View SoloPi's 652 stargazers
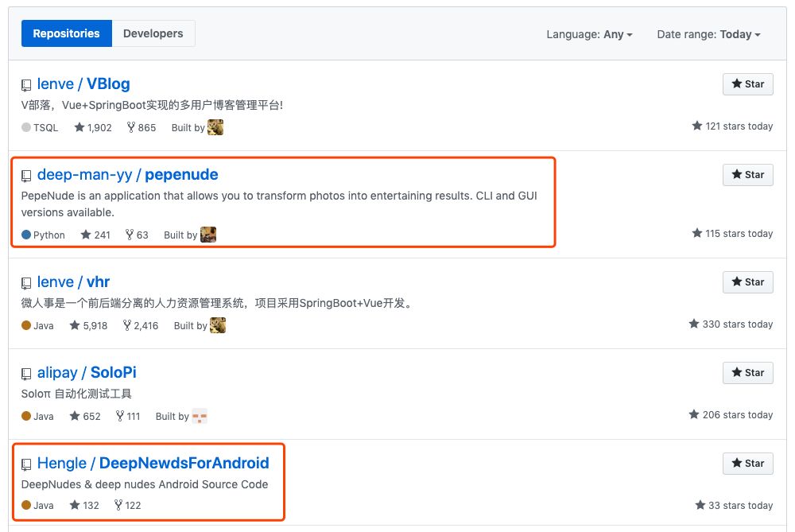Viewport: 795px width, 532px height. [85, 417]
